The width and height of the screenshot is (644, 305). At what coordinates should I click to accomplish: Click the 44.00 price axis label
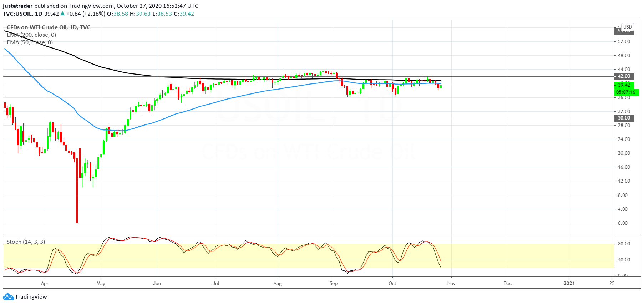[624, 69]
